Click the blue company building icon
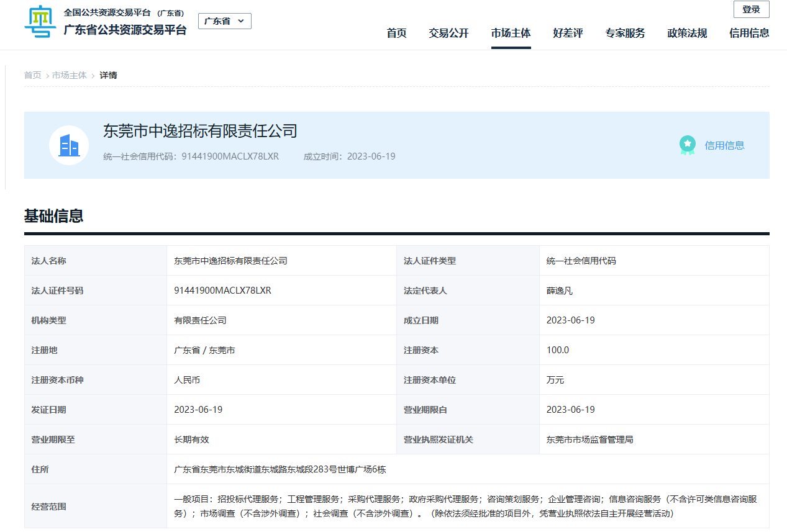Screen dimensions: 787x532 (69, 145)
